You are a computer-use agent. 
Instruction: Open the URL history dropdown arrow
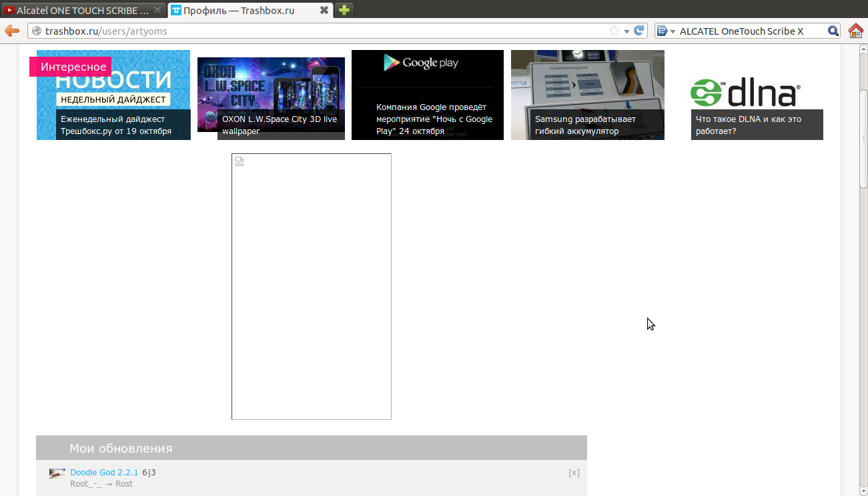click(627, 31)
